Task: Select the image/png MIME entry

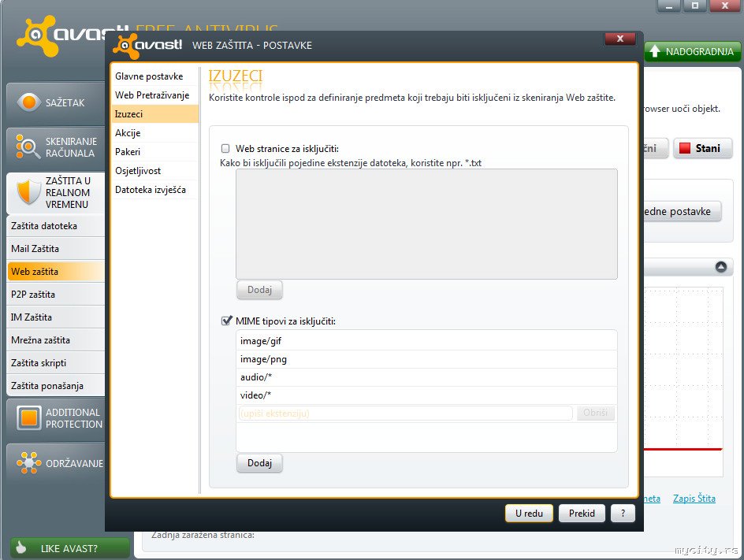Action: point(426,359)
